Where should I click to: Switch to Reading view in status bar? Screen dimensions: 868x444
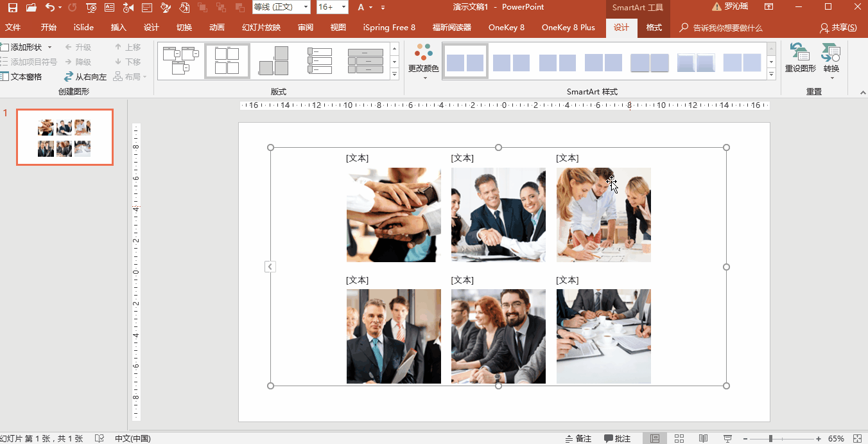pyautogui.click(x=704, y=438)
